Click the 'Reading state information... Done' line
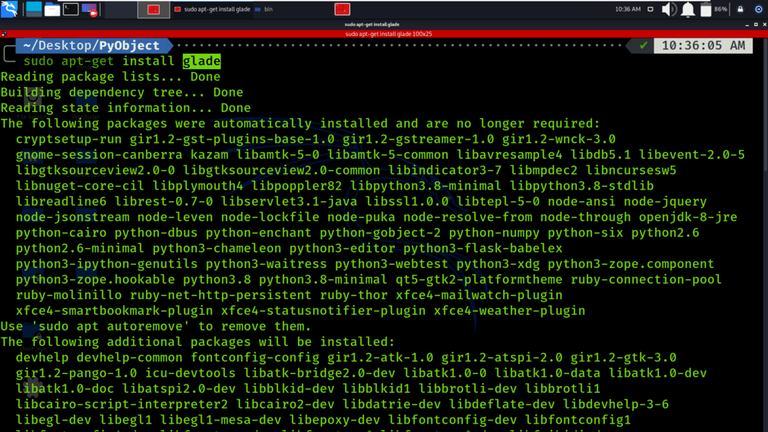The height and width of the screenshot is (432, 768). 126,108
